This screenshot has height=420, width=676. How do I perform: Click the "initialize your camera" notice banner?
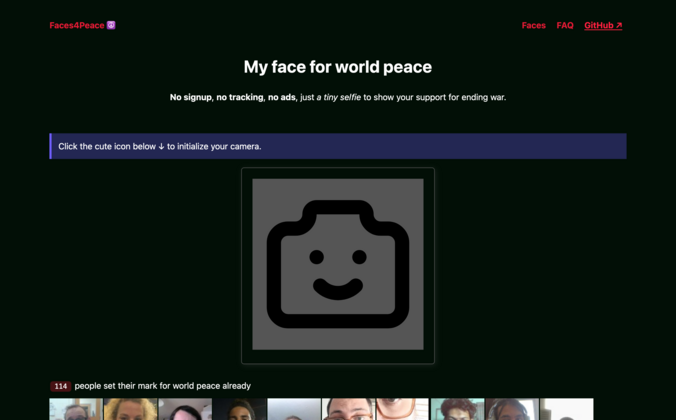tap(338, 146)
